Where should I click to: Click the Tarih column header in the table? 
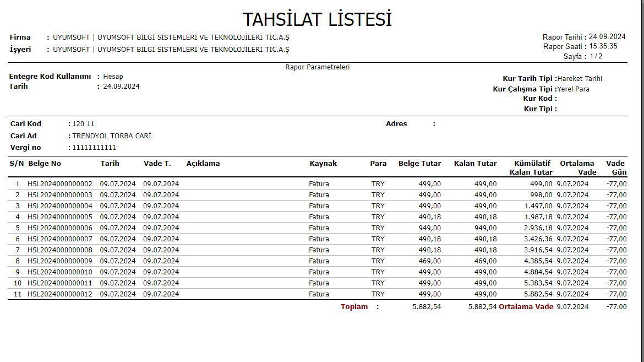point(110,163)
